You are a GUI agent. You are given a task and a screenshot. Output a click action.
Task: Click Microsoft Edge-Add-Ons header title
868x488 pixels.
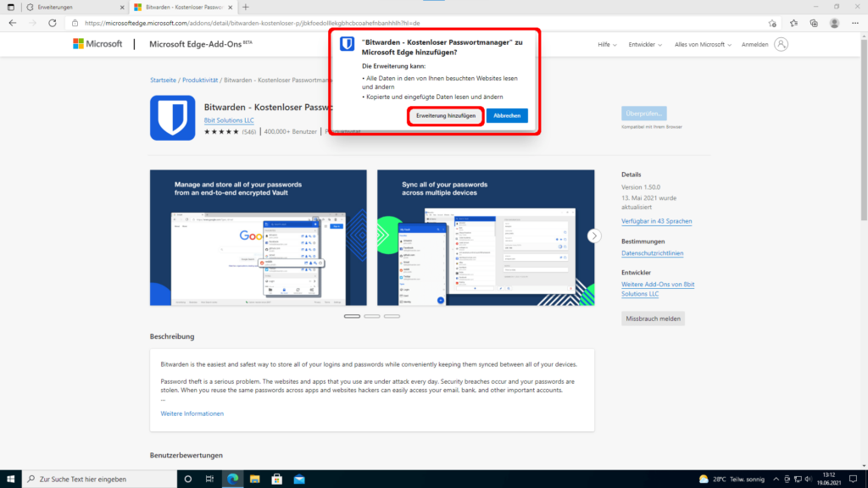tap(200, 44)
